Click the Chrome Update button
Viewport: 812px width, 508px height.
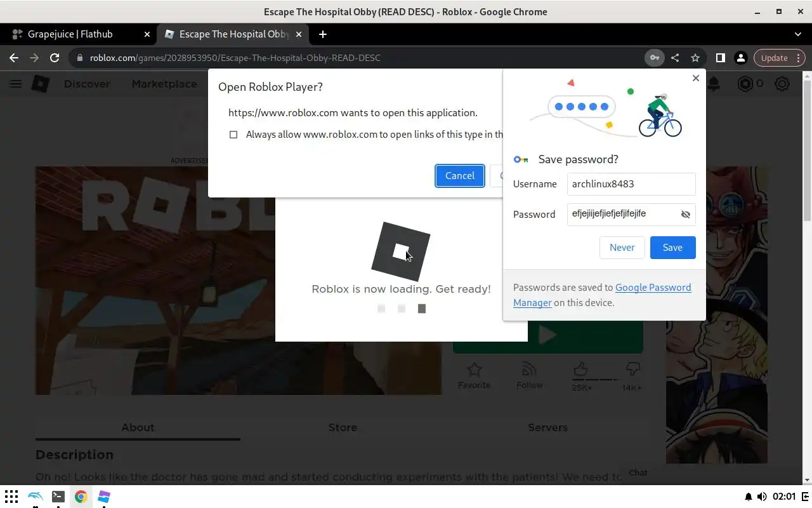pos(781,58)
